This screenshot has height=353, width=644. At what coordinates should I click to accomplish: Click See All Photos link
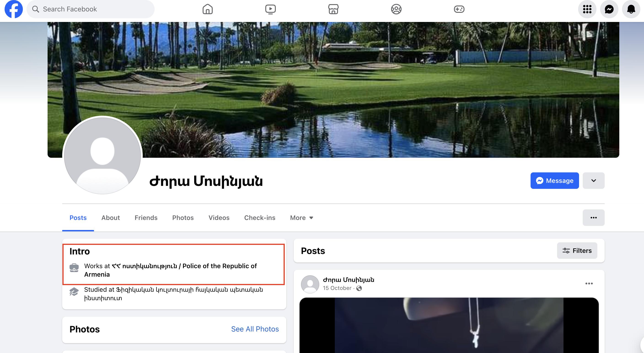click(x=255, y=329)
